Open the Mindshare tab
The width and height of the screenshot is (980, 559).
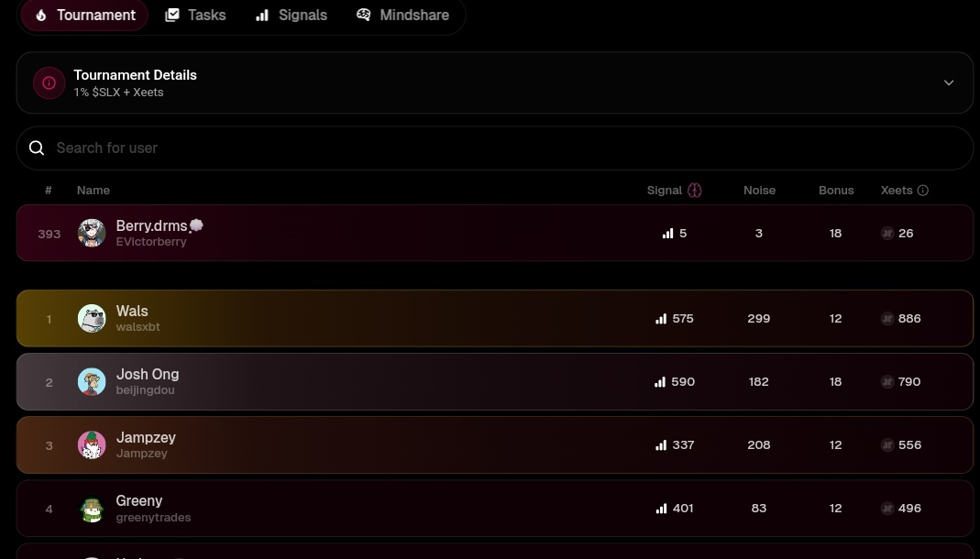click(x=402, y=15)
